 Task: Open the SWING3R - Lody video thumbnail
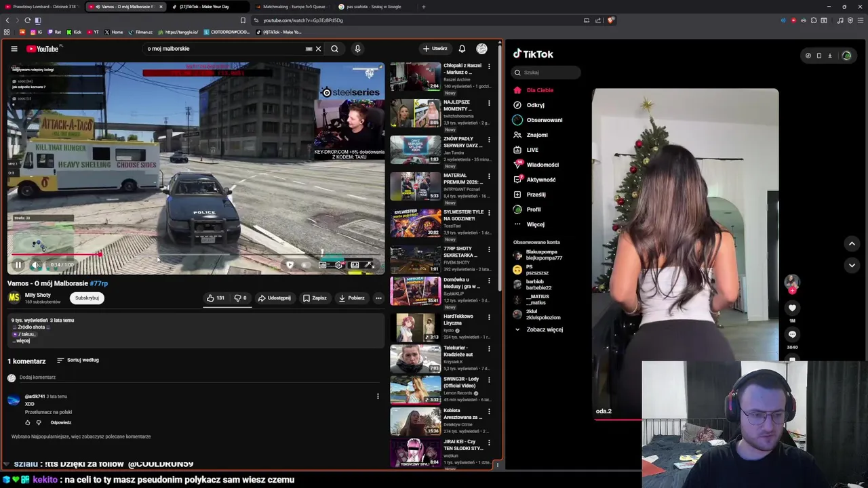(x=415, y=389)
